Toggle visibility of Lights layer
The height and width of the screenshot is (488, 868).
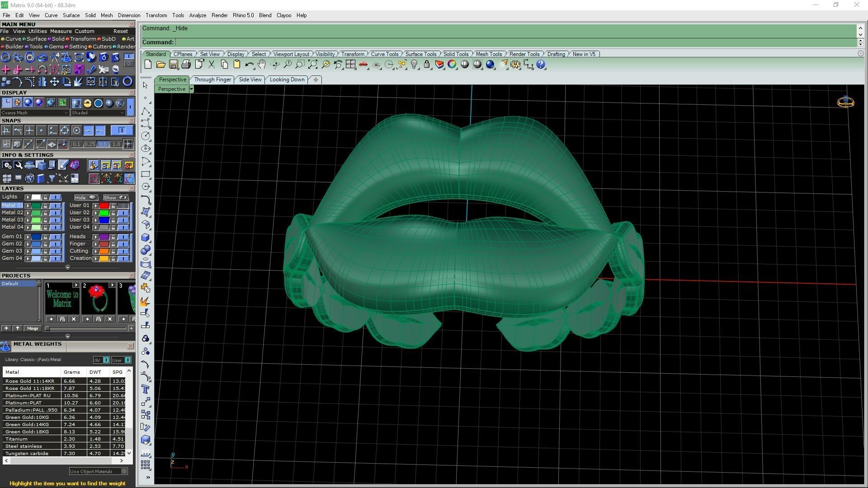pyautogui.click(x=55, y=197)
